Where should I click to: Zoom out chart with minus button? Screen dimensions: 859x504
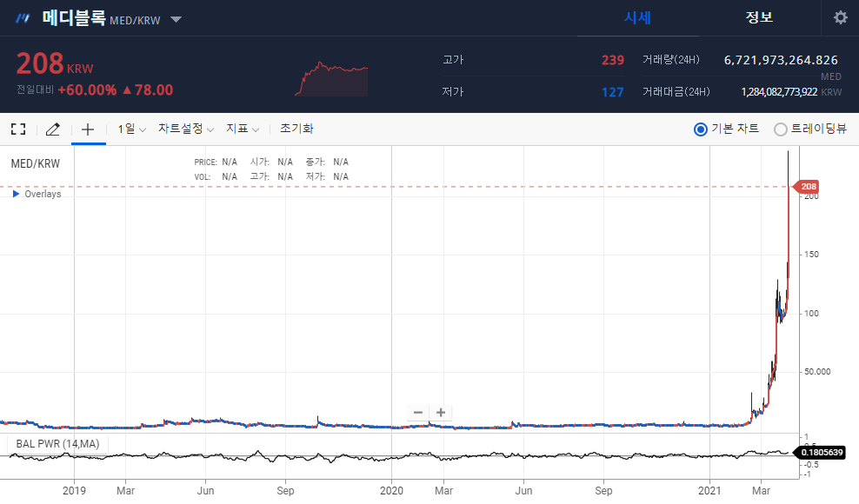(x=418, y=413)
